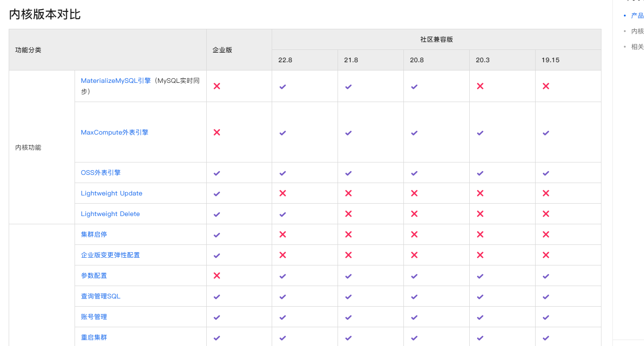Viewport: 644px width, 346px height.
Task: Click the 企业版 cross mark in MaxCompute row
Action: tap(217, 132)
